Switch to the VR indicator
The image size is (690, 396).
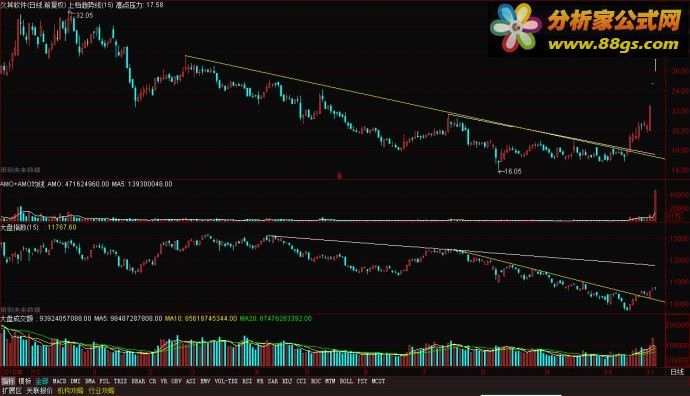(164, 381)
